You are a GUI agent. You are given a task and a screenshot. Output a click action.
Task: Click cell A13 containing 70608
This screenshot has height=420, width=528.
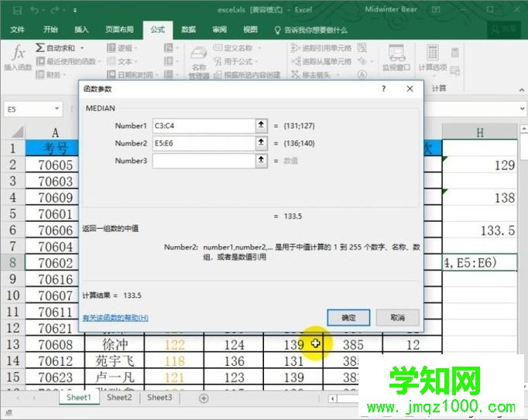click(x=55, y=344)
